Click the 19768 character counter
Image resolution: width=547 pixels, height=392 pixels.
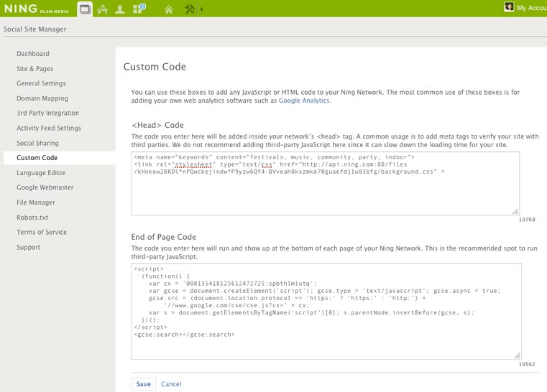point(527,220)
